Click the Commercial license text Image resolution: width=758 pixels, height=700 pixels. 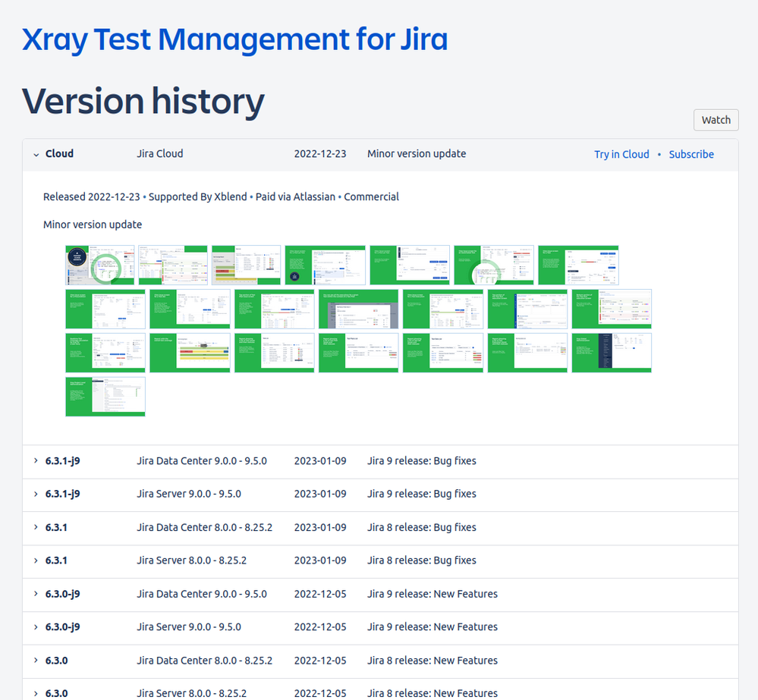371,197
